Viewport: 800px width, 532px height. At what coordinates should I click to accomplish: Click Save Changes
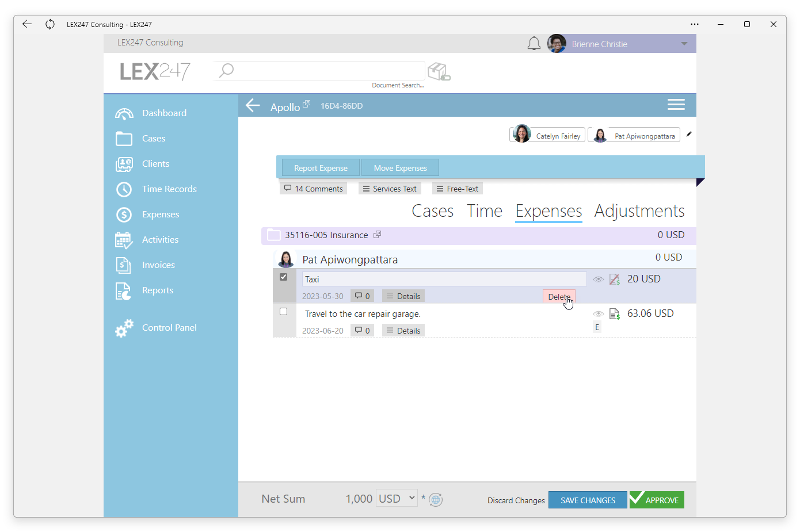(588, 500)
